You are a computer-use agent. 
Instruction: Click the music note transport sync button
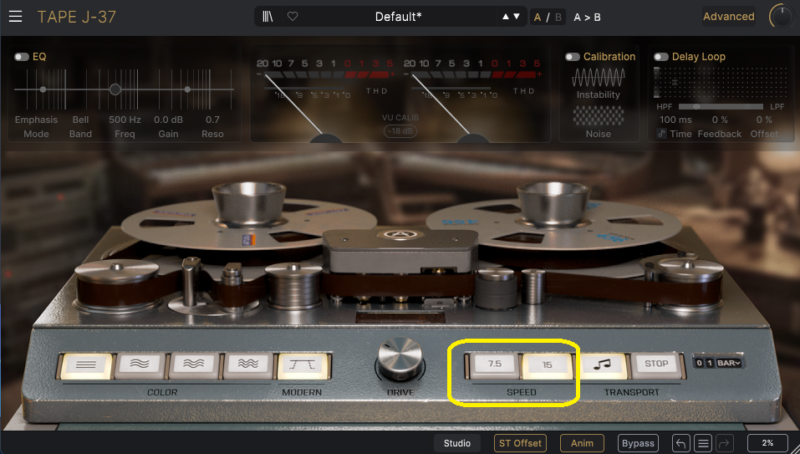[603, 365]
